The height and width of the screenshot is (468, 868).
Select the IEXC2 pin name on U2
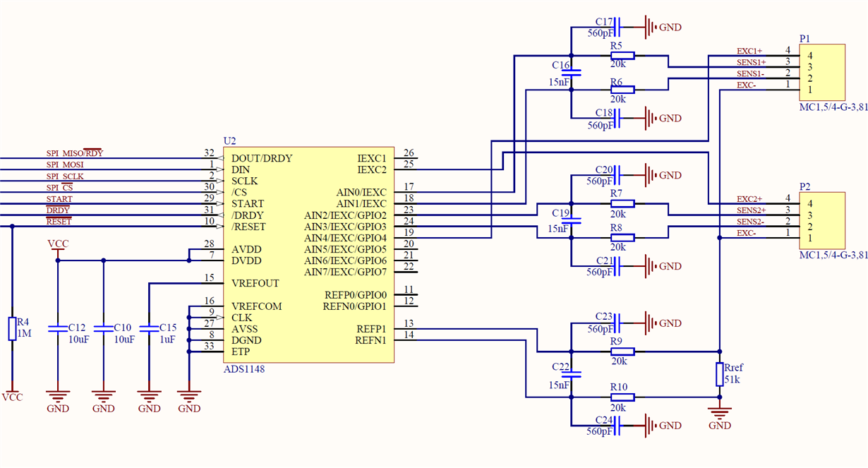tap(372, 169)
